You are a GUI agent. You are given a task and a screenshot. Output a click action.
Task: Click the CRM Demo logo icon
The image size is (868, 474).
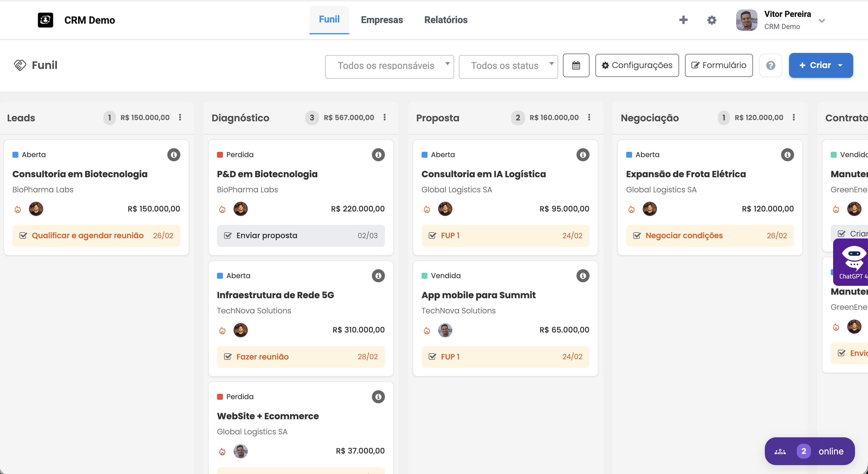coord(46,20)
